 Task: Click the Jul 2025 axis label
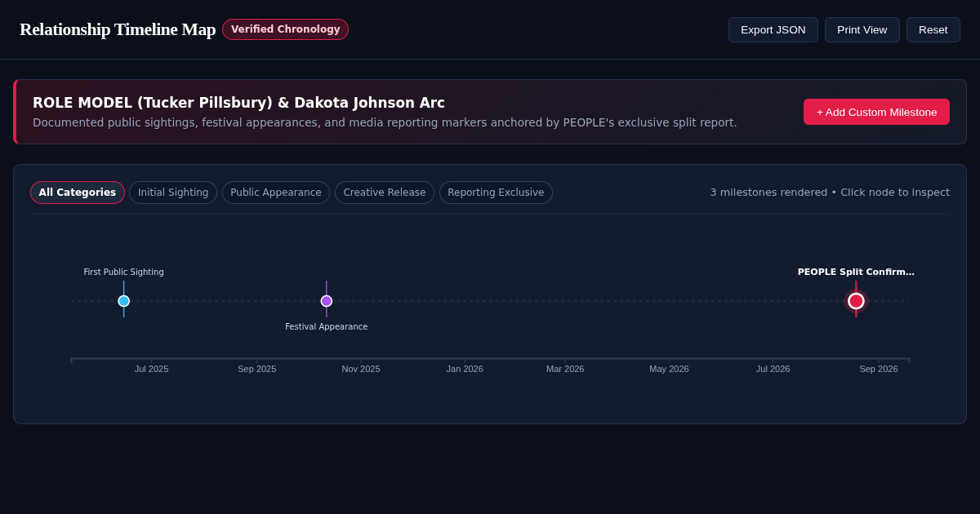tap(151, 369)
